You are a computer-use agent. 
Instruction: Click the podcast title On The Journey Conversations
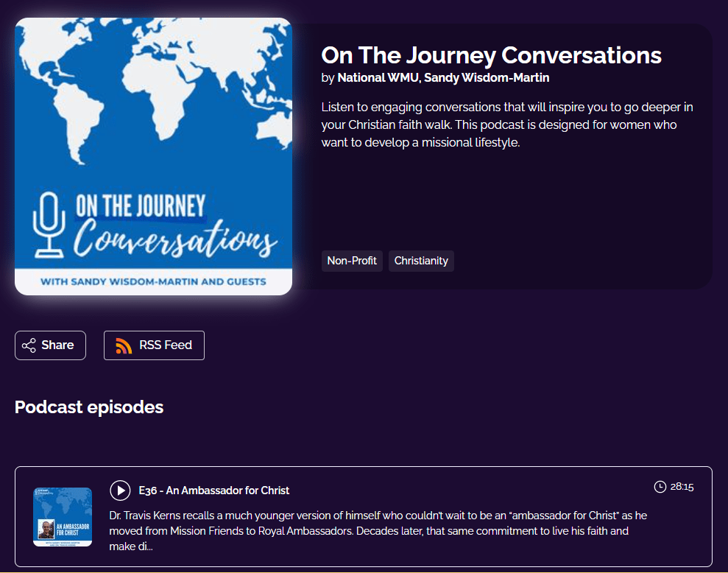(x=491, y=55)
